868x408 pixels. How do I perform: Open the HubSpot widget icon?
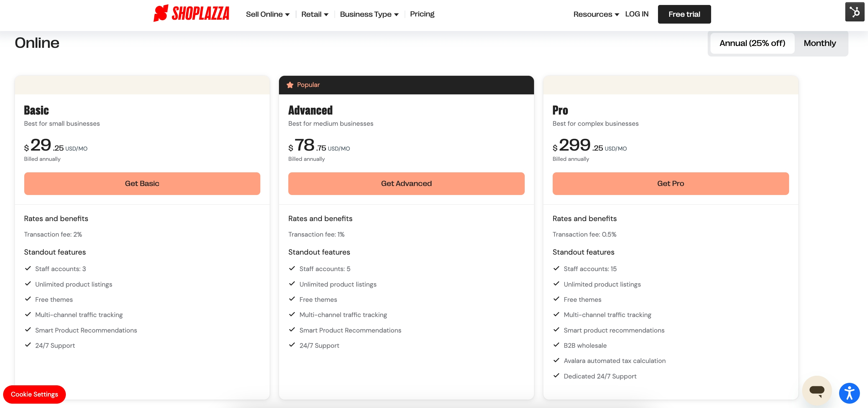coord(854,12)
